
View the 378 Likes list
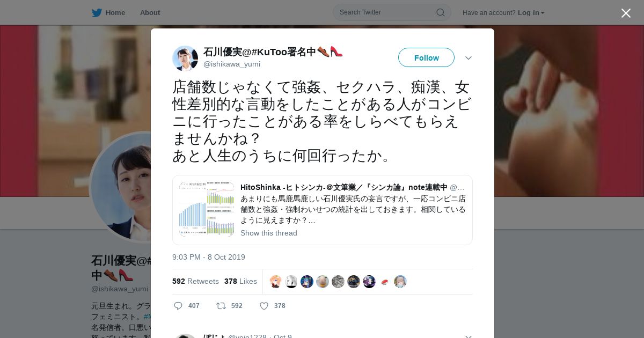pyautogui.click(x=240, y=281)
